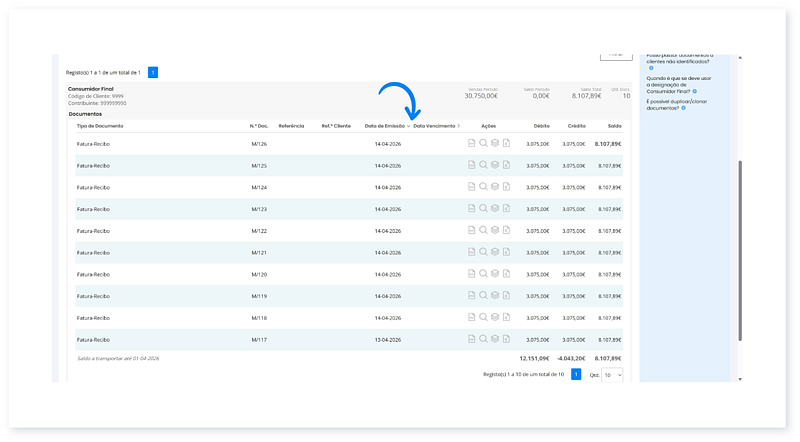
Task: Click the Tipo de Documento column header
Action: click(x=100, y=126)
